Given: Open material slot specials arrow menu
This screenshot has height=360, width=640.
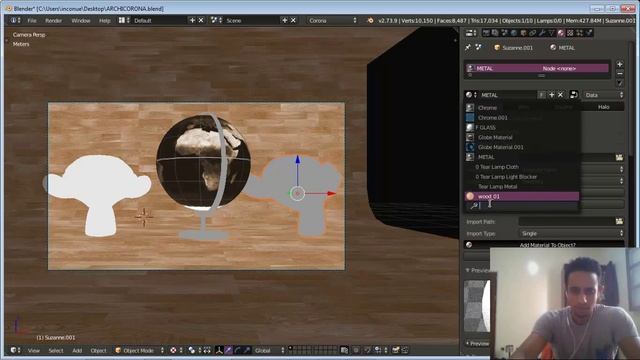Looking at the screenshot, I should 620,83.
